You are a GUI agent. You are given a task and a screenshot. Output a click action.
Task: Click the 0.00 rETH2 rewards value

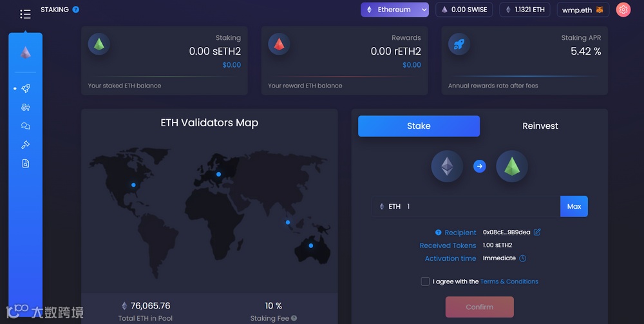[x=396, y=52]
